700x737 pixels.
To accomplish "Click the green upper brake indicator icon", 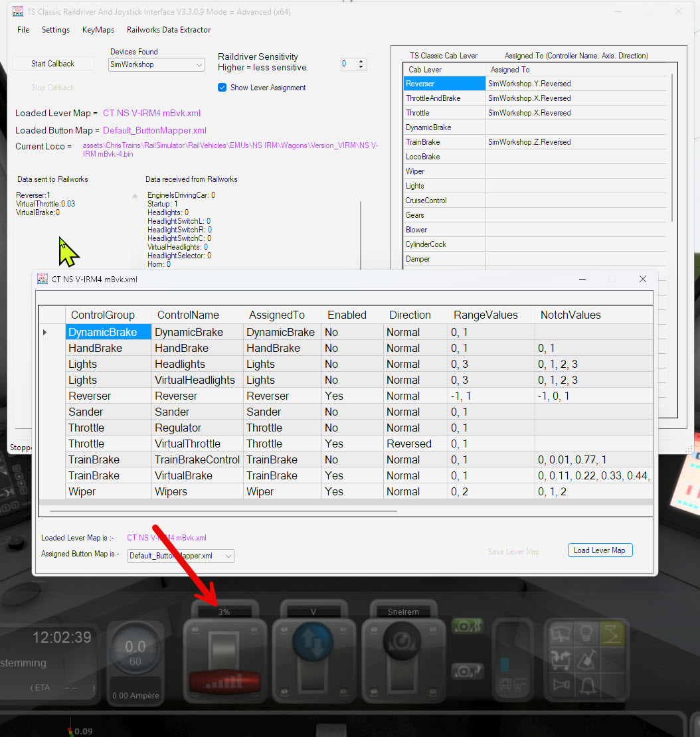I will pyautogui.click(x=467, y=626).
